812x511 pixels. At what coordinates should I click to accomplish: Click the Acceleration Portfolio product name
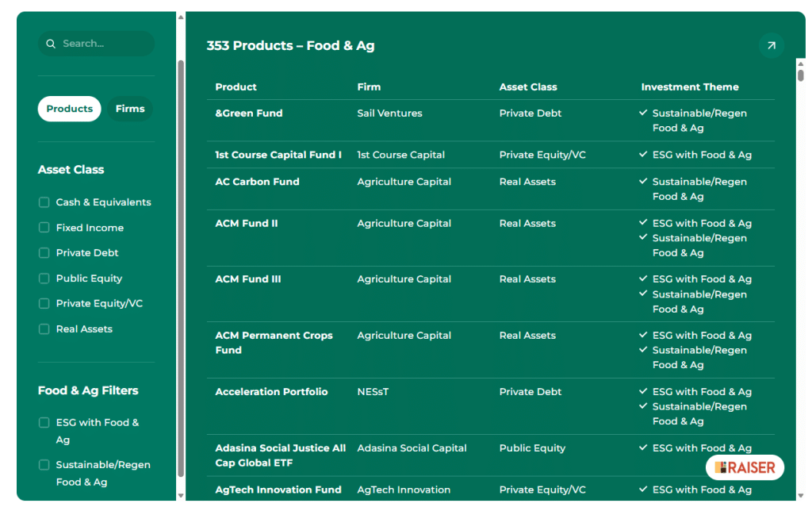pos(271,392)
